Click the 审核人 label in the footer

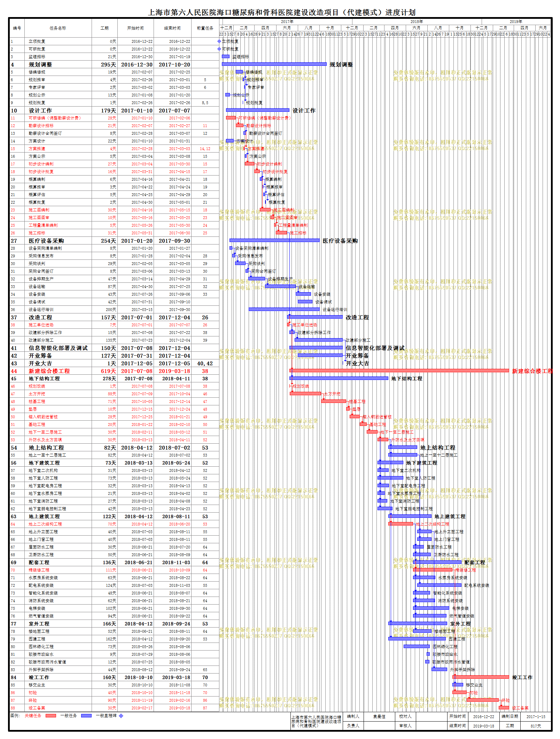(405, 725)
